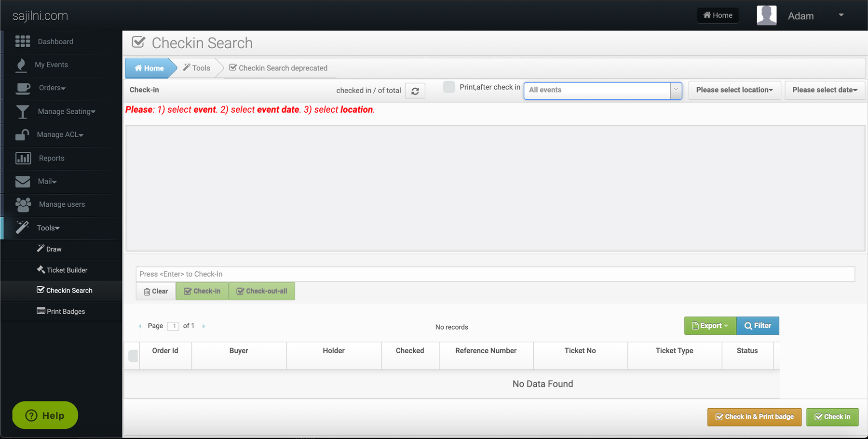The image size is (868, 439).
Task: Click the Mail envelope icon
Action: 23,182
